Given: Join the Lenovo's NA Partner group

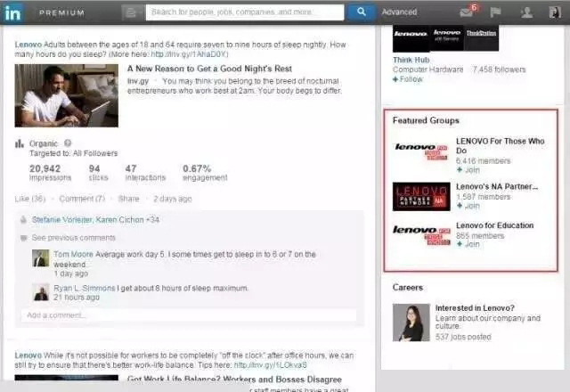Looking at the screenshot, I should click(x=468, y=207).
